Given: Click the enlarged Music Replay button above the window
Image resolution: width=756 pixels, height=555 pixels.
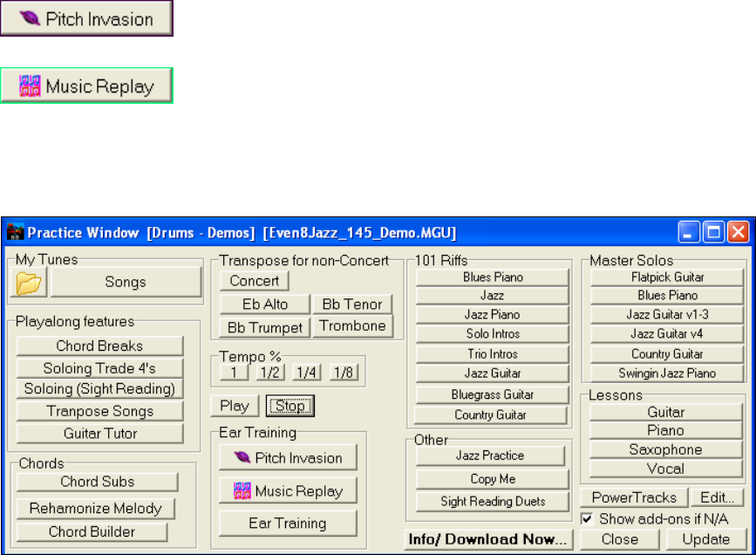Looking at the screenshot, I should click(x=86, y=86).
